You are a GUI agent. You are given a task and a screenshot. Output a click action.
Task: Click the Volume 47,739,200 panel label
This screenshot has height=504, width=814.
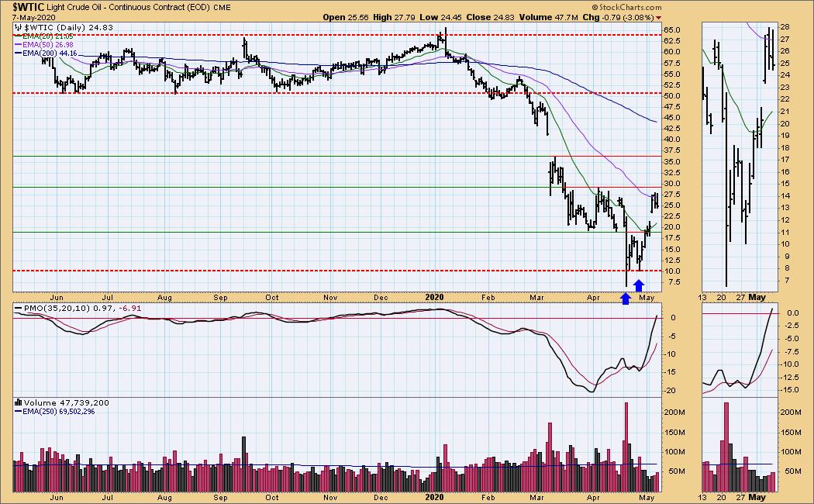(x=67, y=402)
